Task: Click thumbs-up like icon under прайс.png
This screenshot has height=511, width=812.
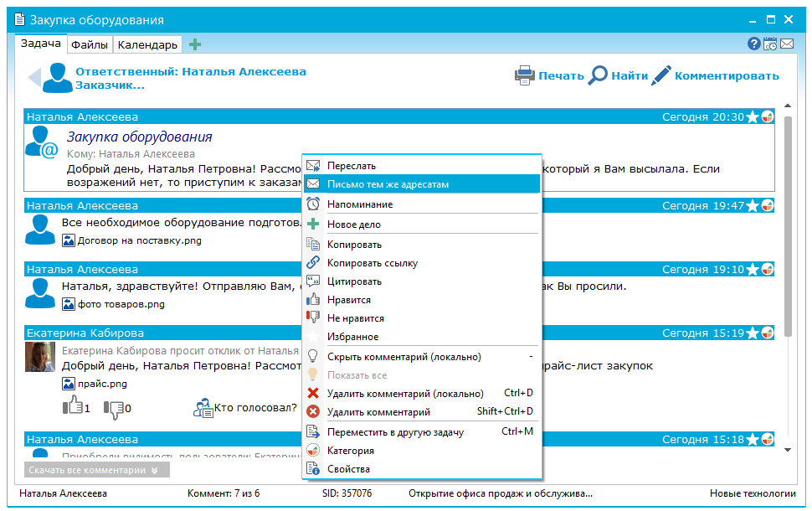Action: click(72, 408)
